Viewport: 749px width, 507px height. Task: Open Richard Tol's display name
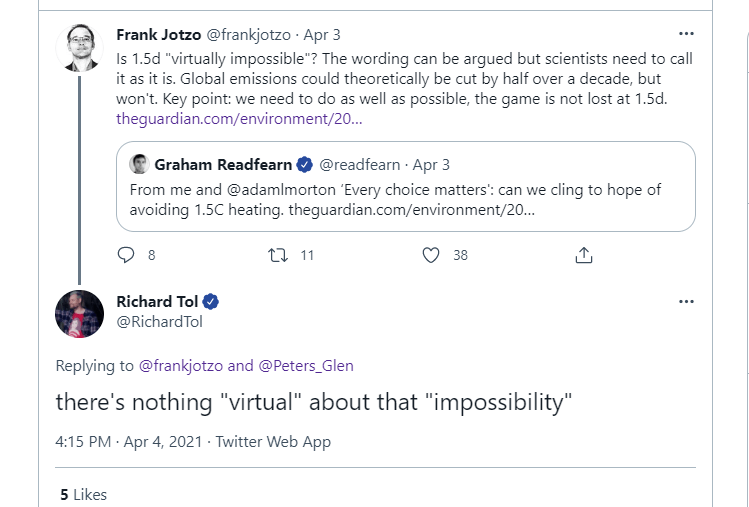157,302
